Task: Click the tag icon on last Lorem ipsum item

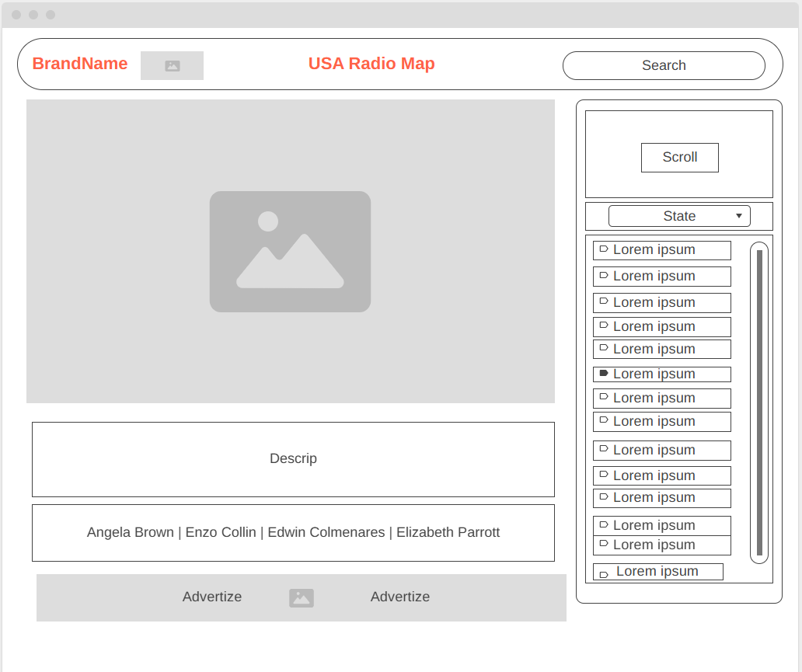Action: click(604, 575)
